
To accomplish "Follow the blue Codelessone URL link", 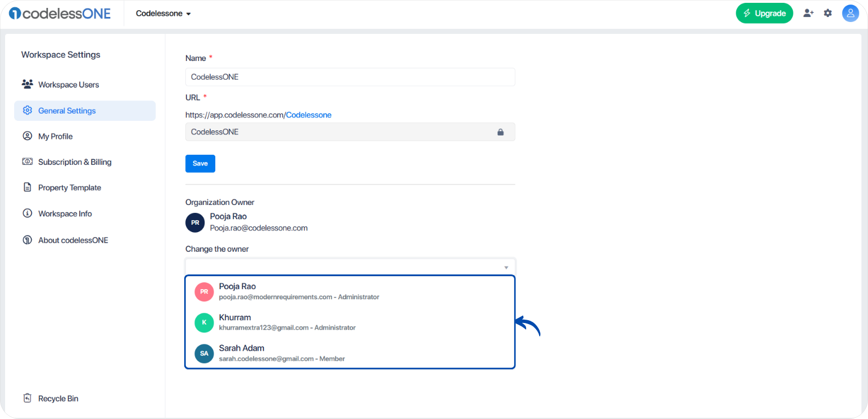I will 309,115.
